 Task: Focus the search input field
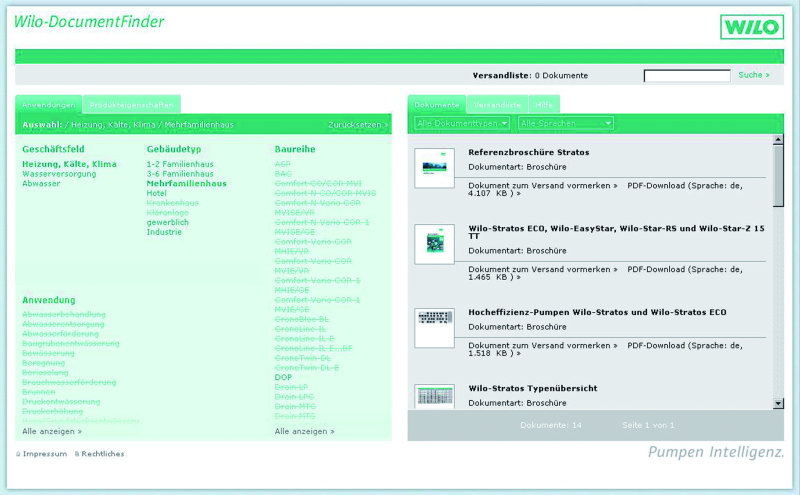tap(687, 76)
